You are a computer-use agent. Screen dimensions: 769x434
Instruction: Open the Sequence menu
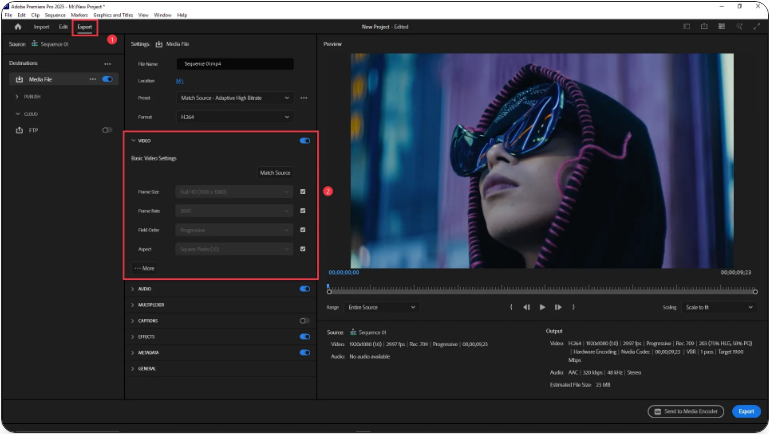click(55, 15)
